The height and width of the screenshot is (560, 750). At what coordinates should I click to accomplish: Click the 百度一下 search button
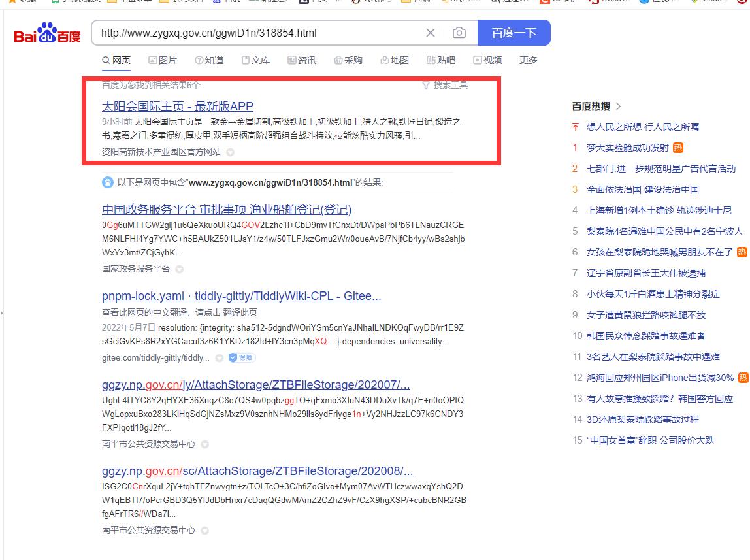pyautogui.click(x=514, y=33)
